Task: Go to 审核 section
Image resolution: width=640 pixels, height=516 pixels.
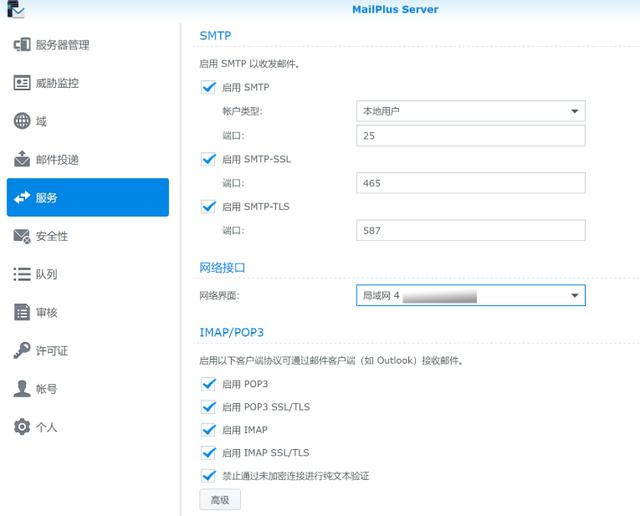Action: (88, 312)
